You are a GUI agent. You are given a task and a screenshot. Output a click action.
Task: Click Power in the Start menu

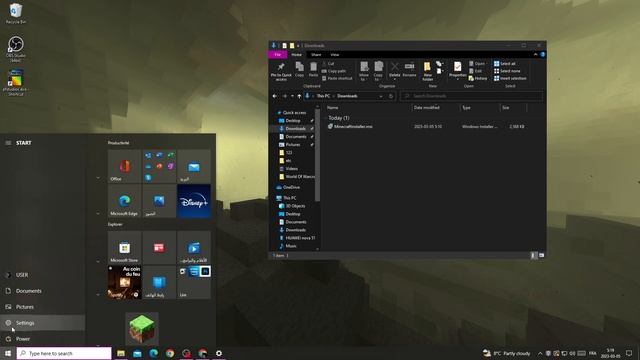pyautogui.click(x=42, y=339)
